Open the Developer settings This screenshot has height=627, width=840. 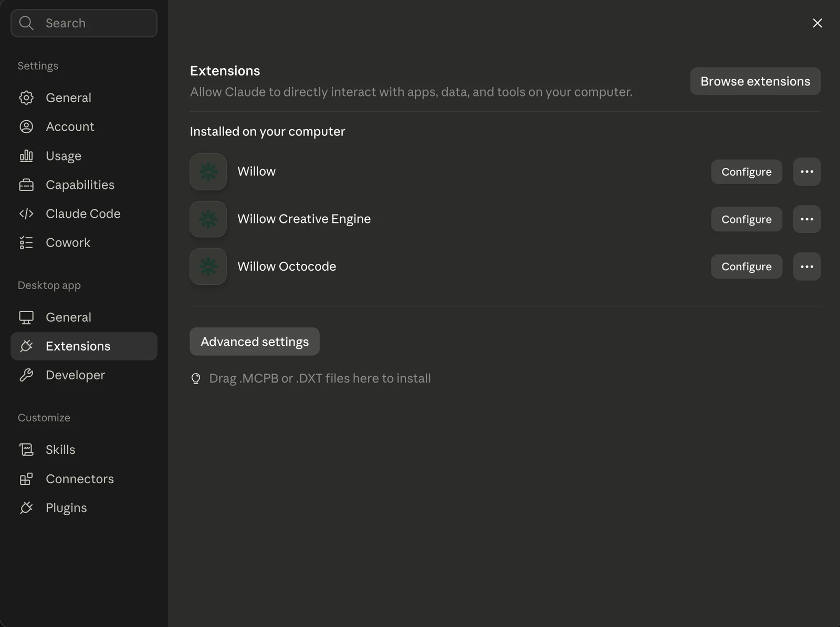[84, 375]
